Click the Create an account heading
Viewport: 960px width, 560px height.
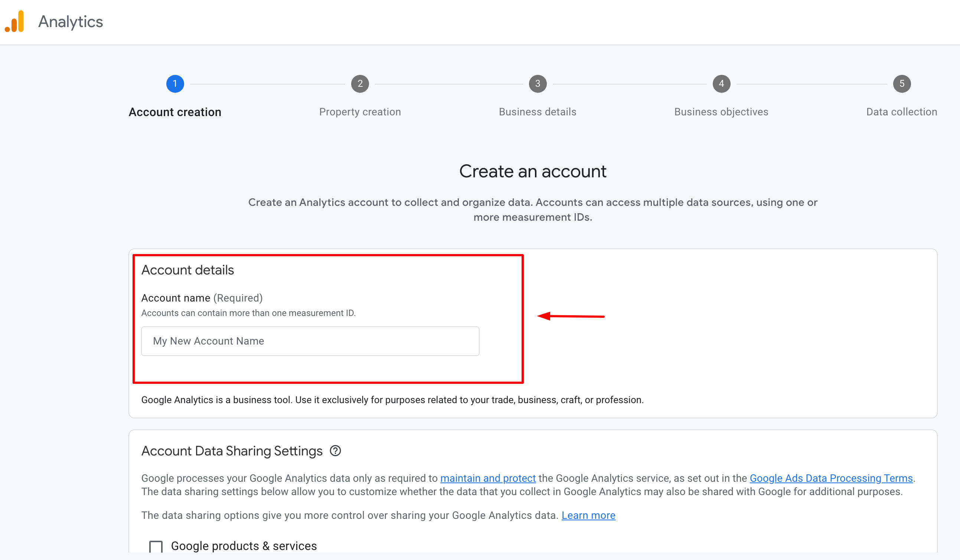[533, 171]
